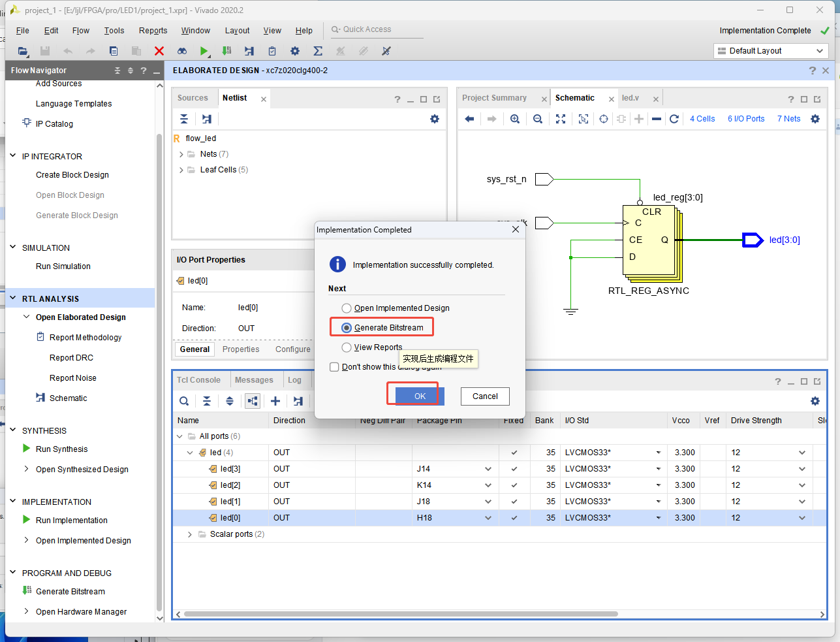Viewport: 840px width, 642px height.
Task: Select View Reports radio option
Action: (347, 347)
